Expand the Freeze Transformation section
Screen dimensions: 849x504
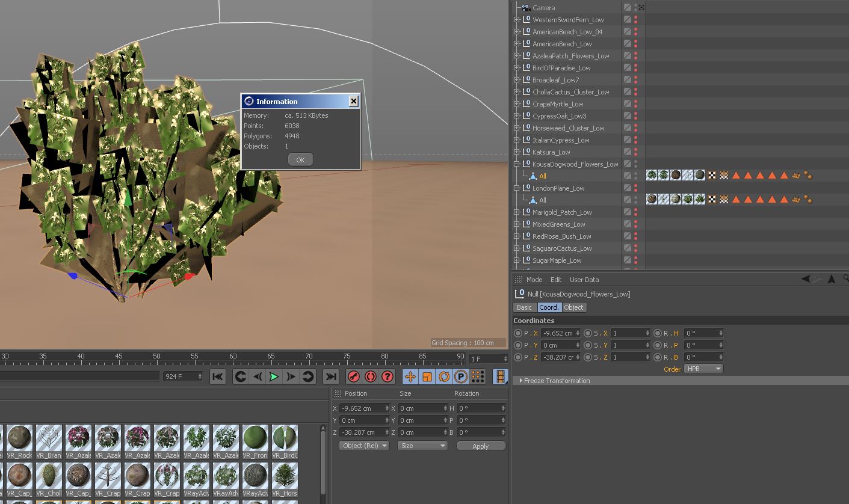coord(521,381)
